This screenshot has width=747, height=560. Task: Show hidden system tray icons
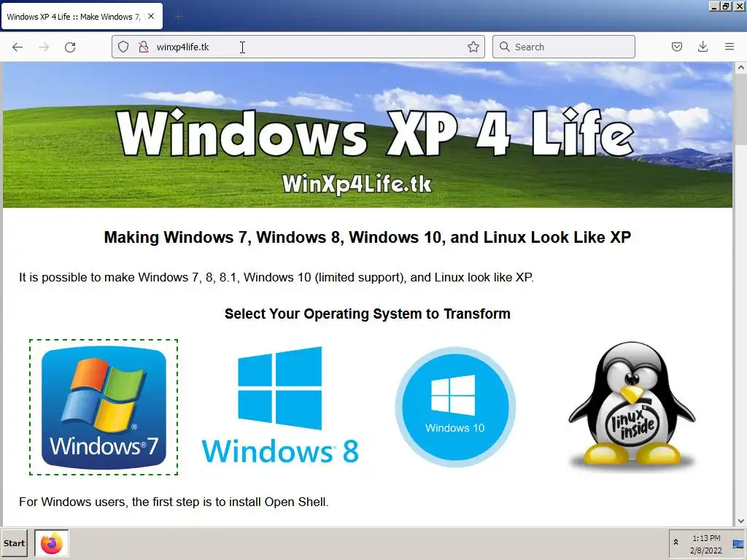point(676,542)
